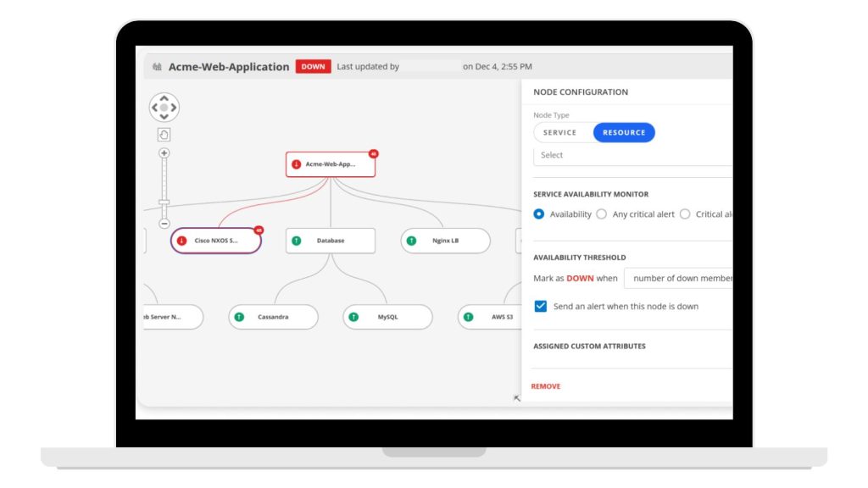The height and width of the screenshot is (488, 868).
Task: Open the number of down members dropdown
Action: tap(678, 279)
